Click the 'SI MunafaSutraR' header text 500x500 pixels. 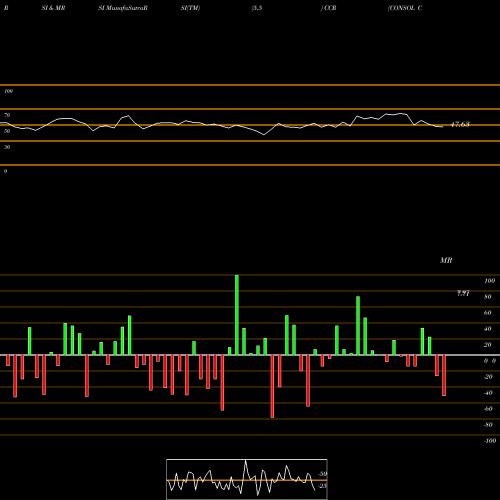(x=123, y=8)
